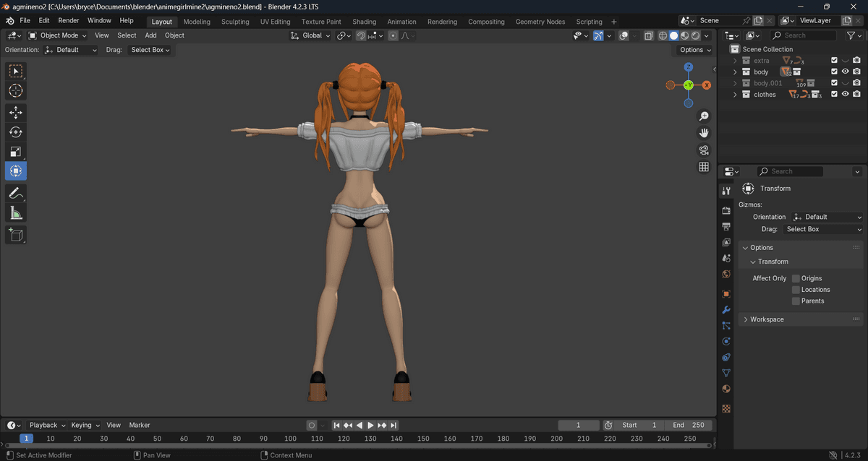This screenshot has height=461, width=868.
Task: Click the zoom magnifier viewport icon
Action: click(x=703, y=116)
